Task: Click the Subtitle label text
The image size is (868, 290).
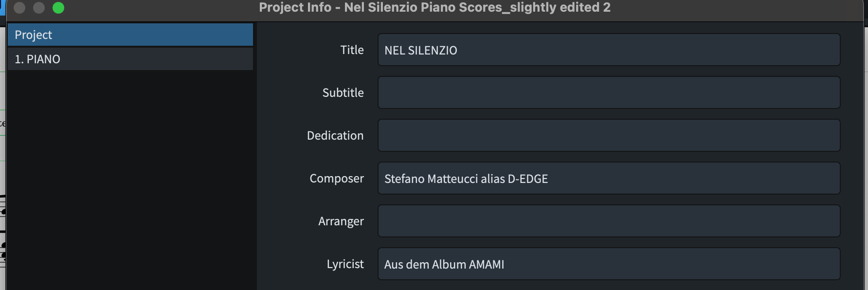Action: point(343,92)
